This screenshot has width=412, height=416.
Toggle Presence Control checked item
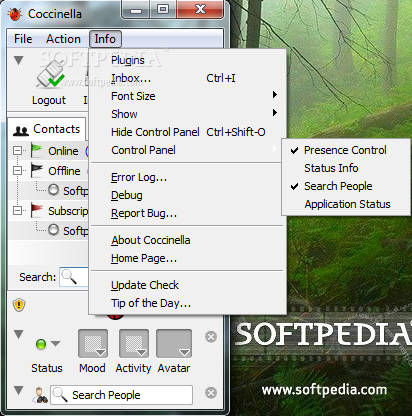(346, 150)
